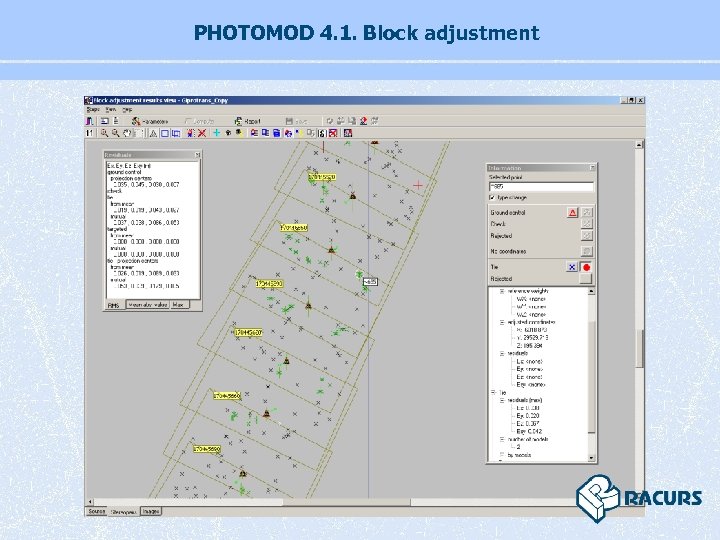
Task: Collapse the number of models node
Action: pyautogui.click(x=502, y=439)
